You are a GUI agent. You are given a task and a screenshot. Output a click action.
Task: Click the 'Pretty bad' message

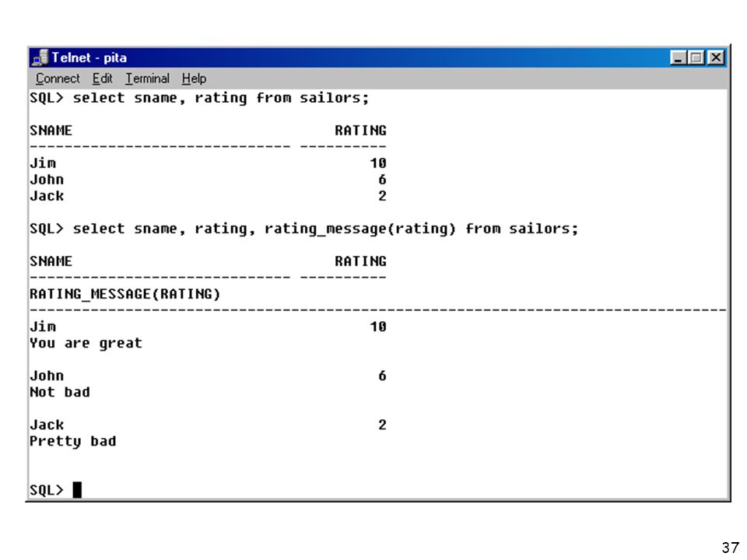(73, 442)
